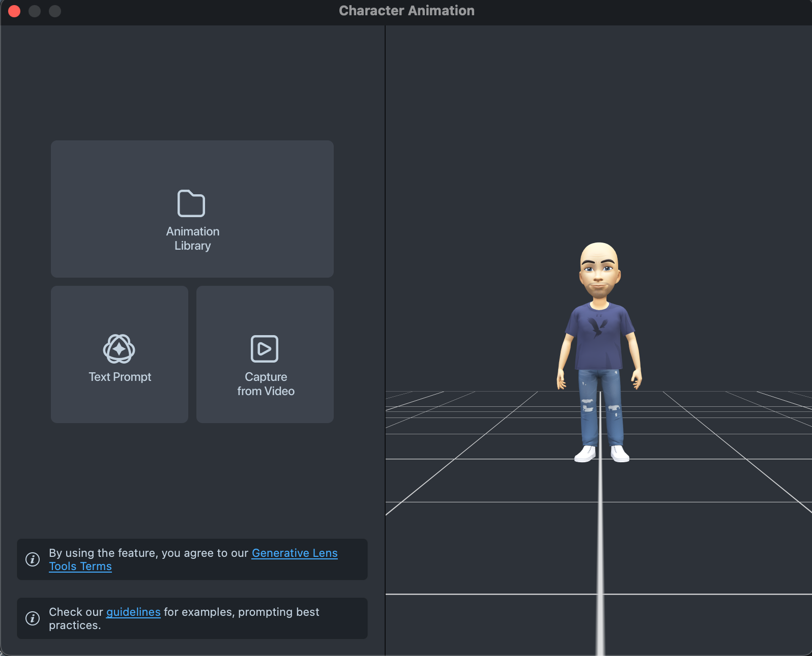Close the Character Animation window
Screen dimensions: 812x656
[14, 11]
